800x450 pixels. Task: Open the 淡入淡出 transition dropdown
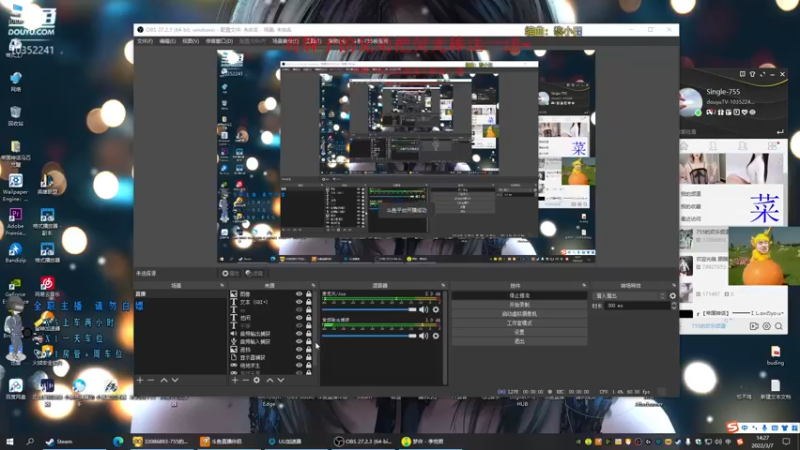[x=630, y=296]
